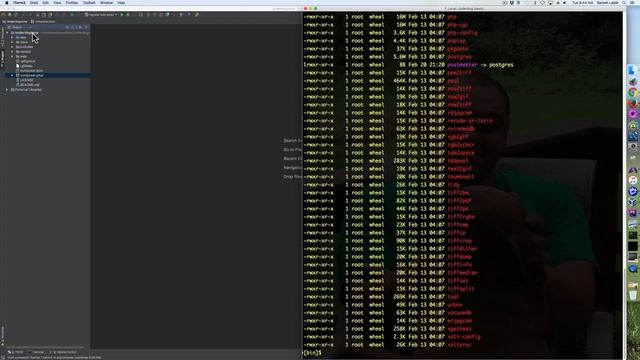The image size is (640, 360).
Task: Select LICENSE file in project tree
Action: 26,80
